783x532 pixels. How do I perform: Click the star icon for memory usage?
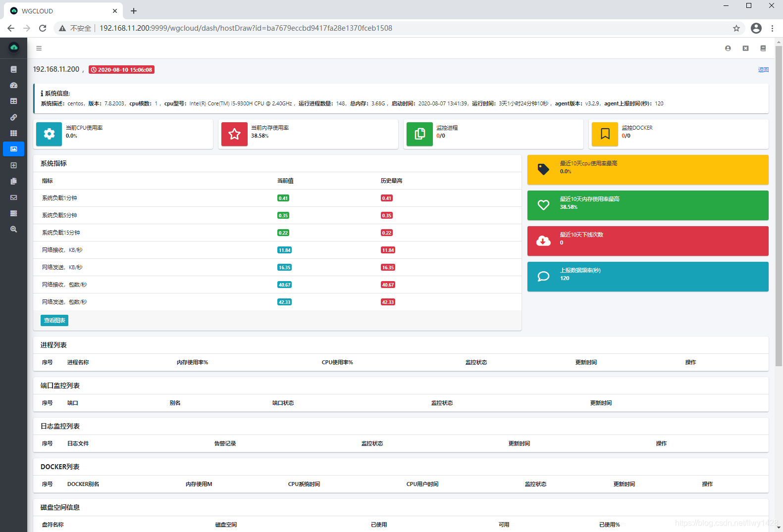[234, 134]
